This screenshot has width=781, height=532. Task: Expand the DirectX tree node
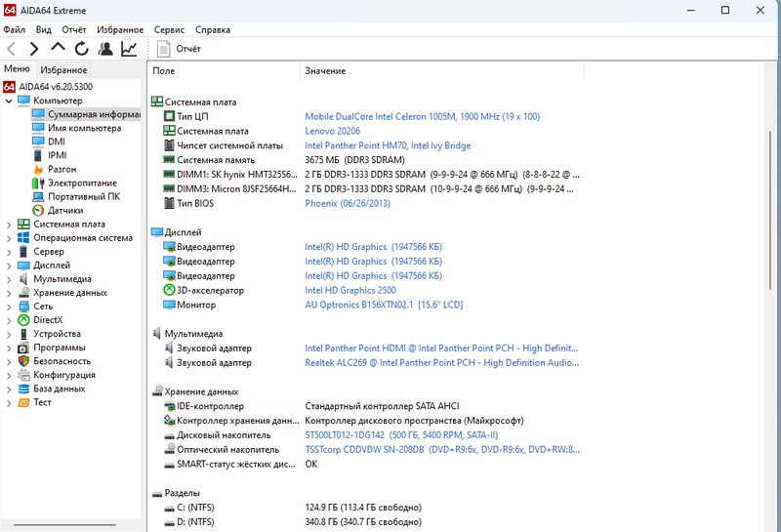click(9, 321)
